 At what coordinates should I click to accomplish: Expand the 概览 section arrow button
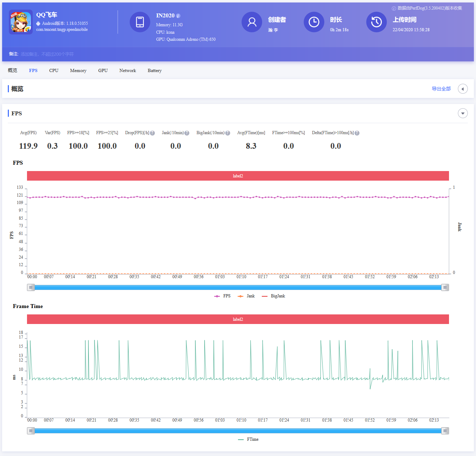tap(463, 89)
